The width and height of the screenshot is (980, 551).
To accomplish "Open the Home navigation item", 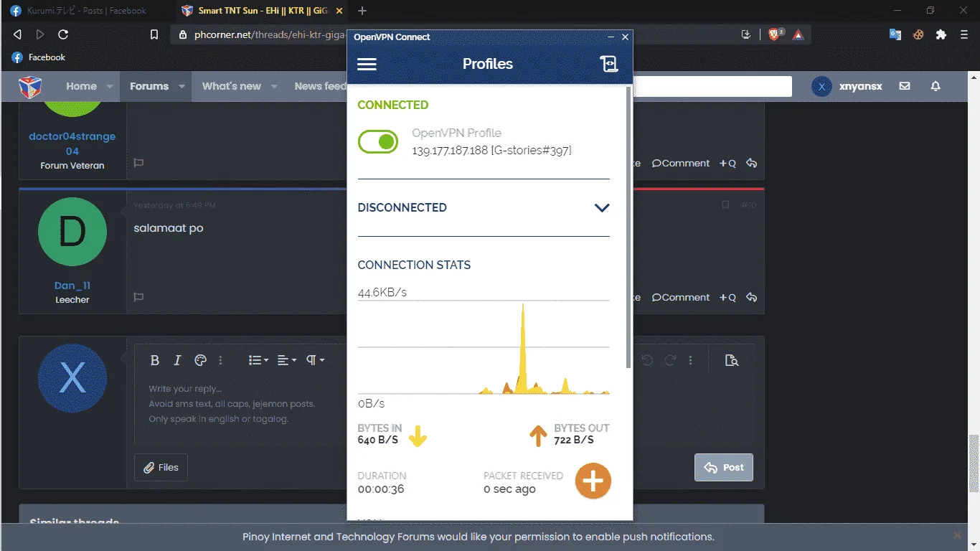I will 81,86.
